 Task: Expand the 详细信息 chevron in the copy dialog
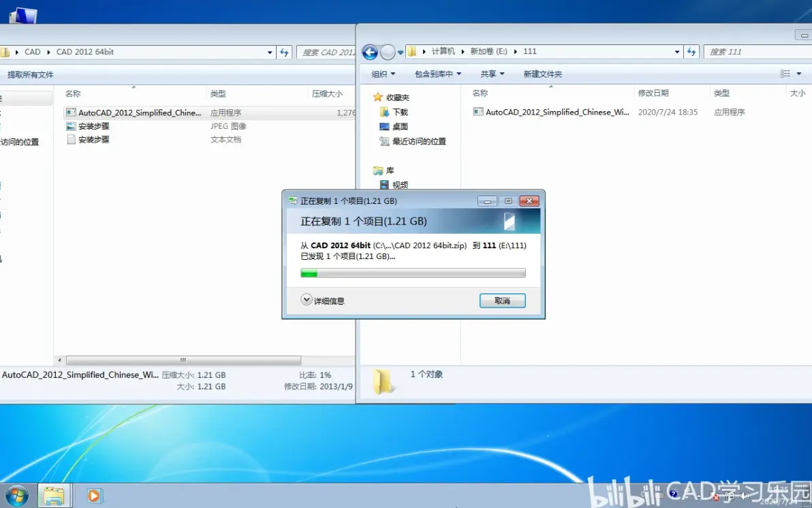[307, 299]
